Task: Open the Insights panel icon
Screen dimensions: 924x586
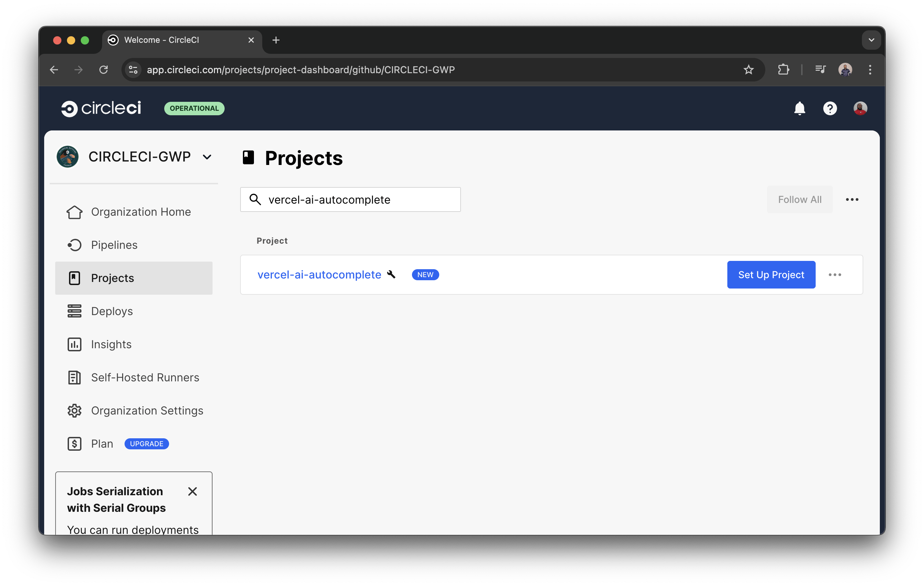Action: click(x=75, y=344)
